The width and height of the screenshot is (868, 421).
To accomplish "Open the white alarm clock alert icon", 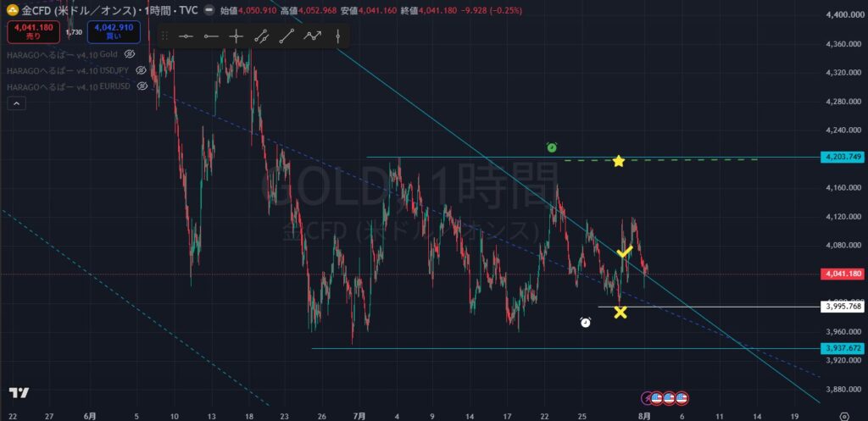I will click(585, 322).
